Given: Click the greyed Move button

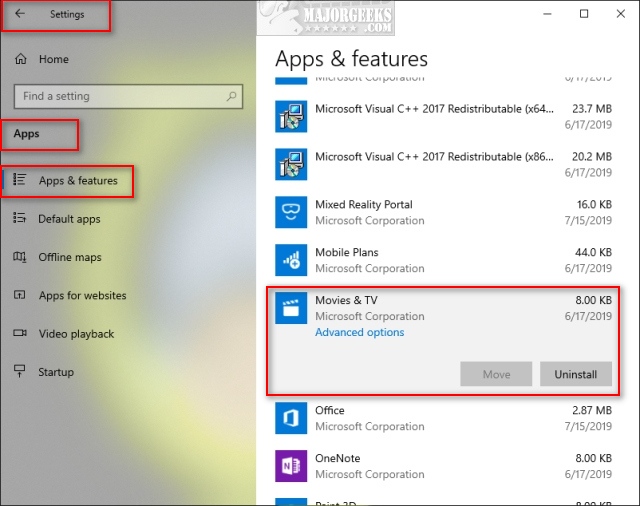Looking at the screenshot, I should [496, 374].
